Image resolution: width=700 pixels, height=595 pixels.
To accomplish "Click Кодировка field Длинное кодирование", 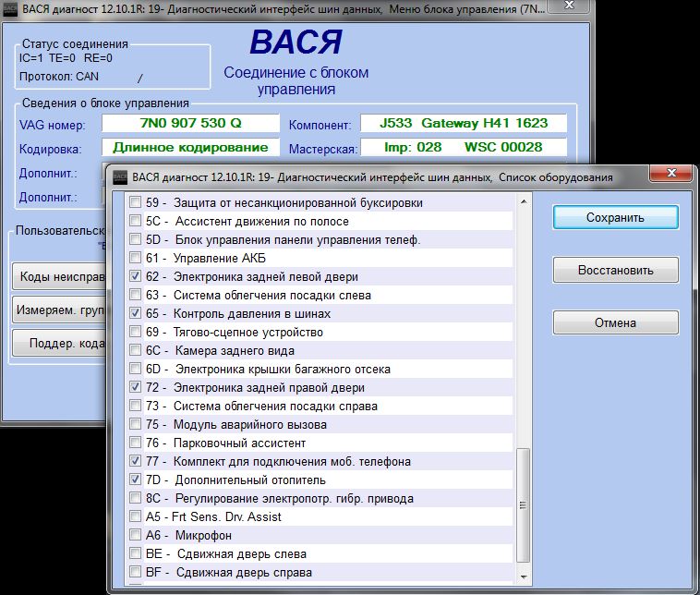I will [190, 147].
